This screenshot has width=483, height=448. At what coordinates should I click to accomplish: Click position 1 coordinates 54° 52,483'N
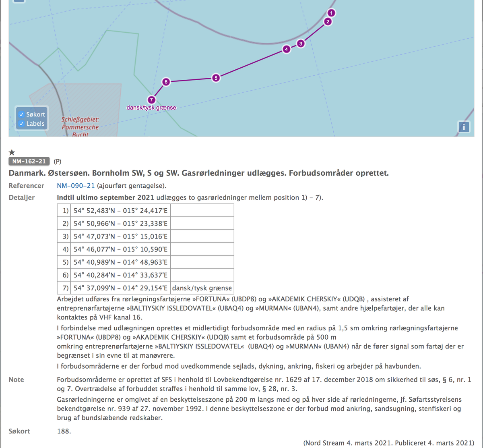coord(120,211)
